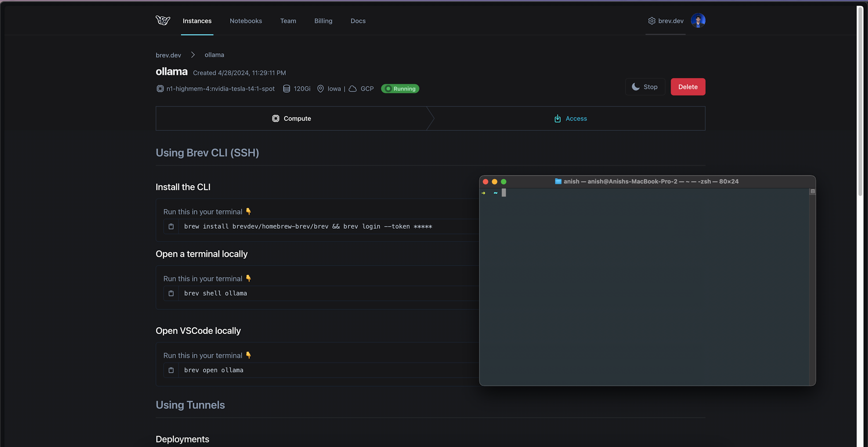
Task: Click the storage disk icon near 120Gi
Action: (287, 89)
